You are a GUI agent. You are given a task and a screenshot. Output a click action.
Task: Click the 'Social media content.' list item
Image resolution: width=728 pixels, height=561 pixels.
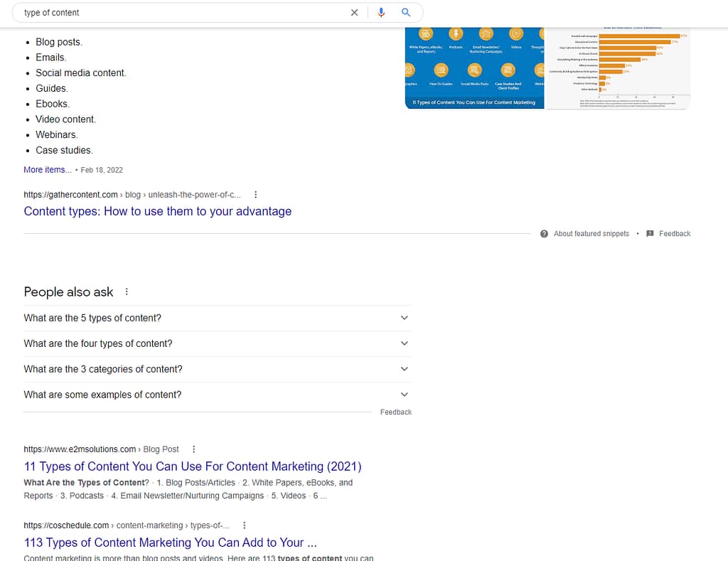pyautogui.click(x=81, y=73)
